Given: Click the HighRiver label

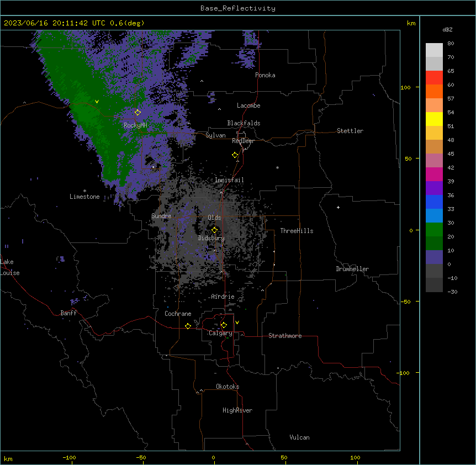Looking at the screenshot, I should coord(237,410).
